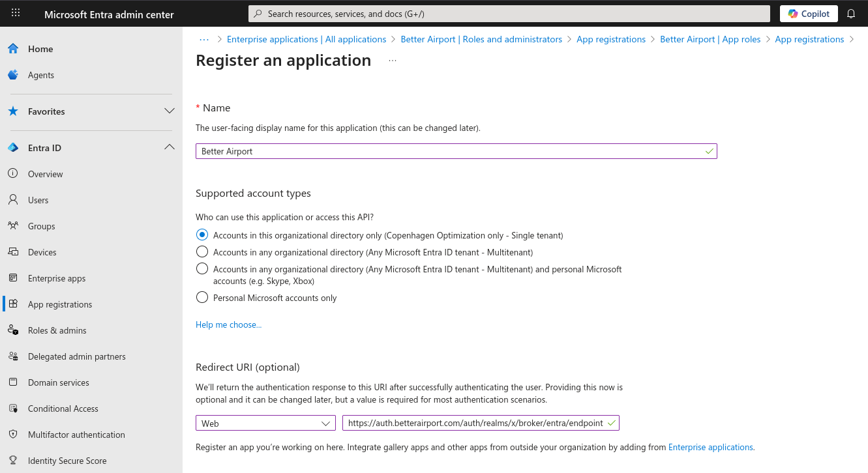This screenshot has height=473, width=868.
Task: Click the Users person icon
Action: pos(13,200)
